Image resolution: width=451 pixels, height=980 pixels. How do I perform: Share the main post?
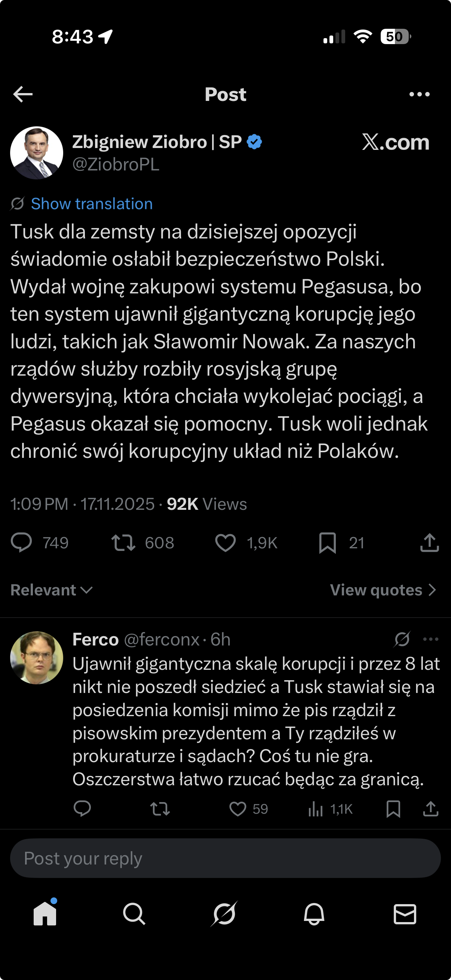pos(430,542)
